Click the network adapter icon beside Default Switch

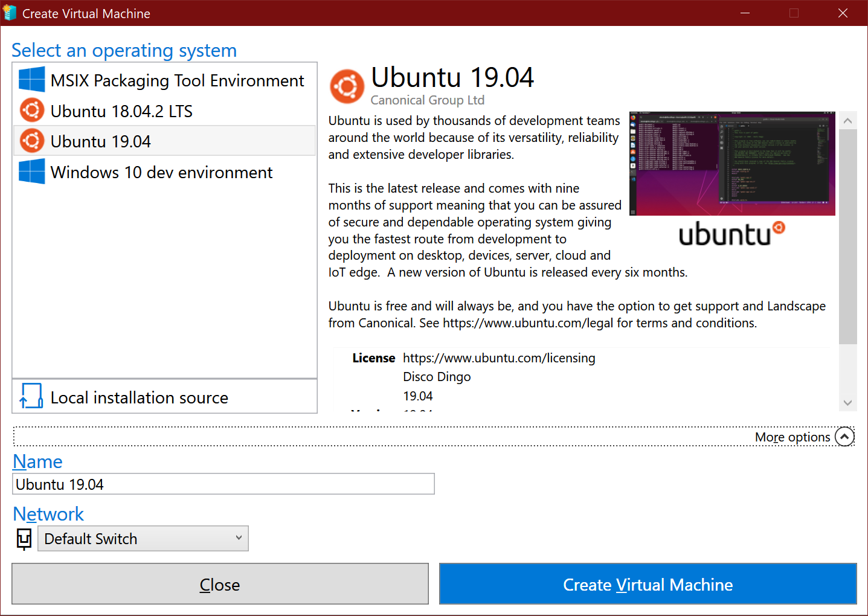24,539
